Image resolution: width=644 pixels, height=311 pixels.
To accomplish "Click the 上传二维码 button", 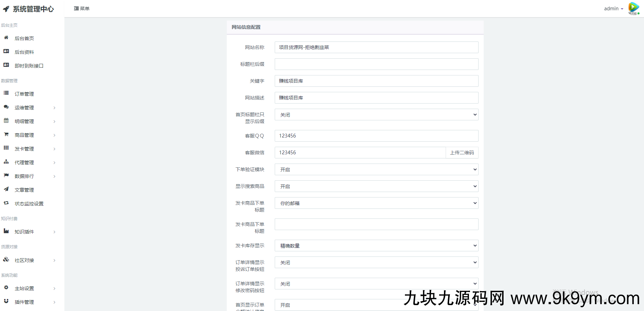I will 462,153.
